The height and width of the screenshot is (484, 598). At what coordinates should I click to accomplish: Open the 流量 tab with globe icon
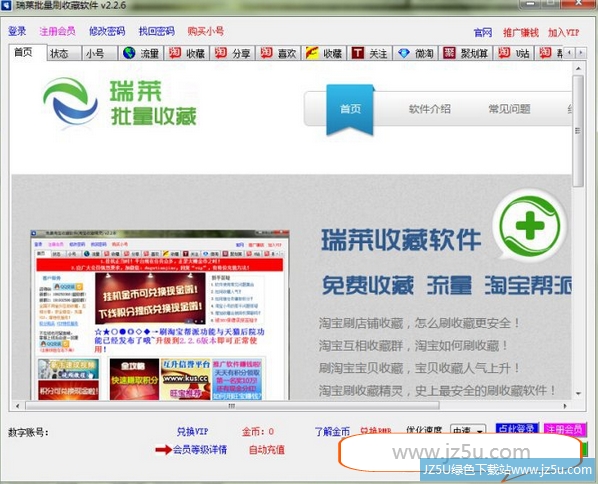pos(141,53)
